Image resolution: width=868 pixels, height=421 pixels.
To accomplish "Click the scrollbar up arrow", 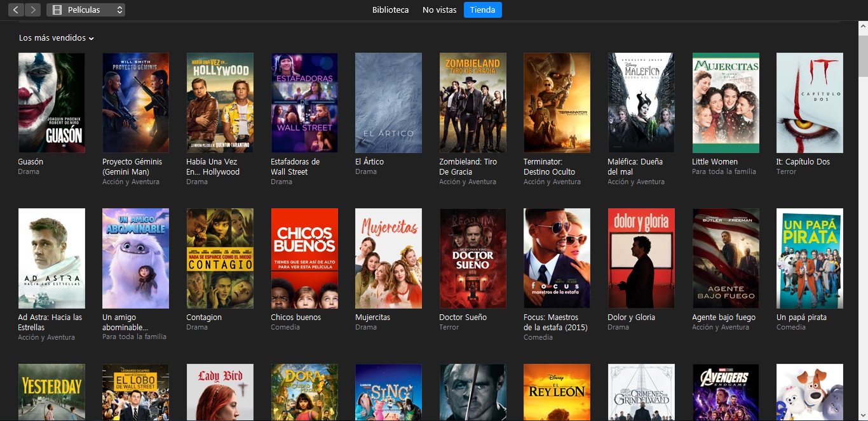I will point(863,27).
